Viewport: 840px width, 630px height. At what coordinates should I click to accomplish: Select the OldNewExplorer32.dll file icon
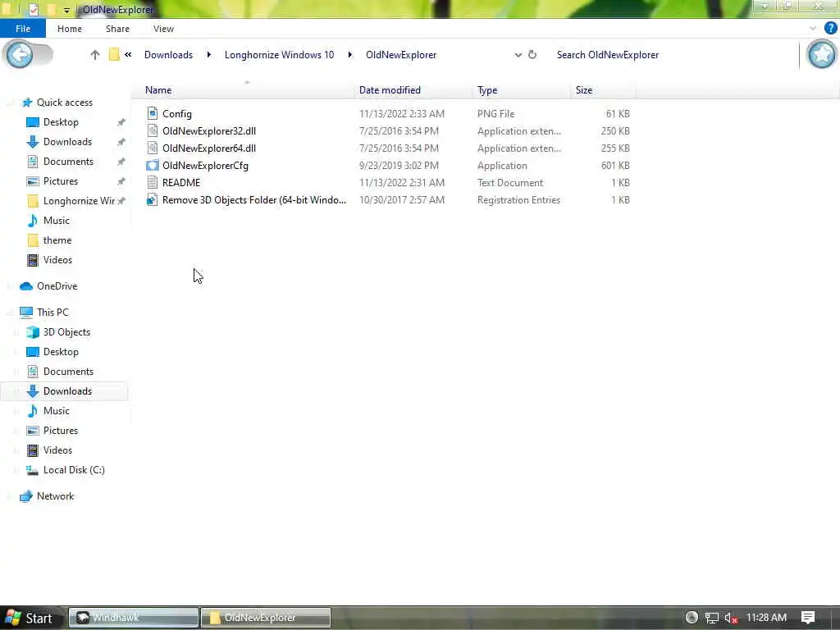pos(152,130)
